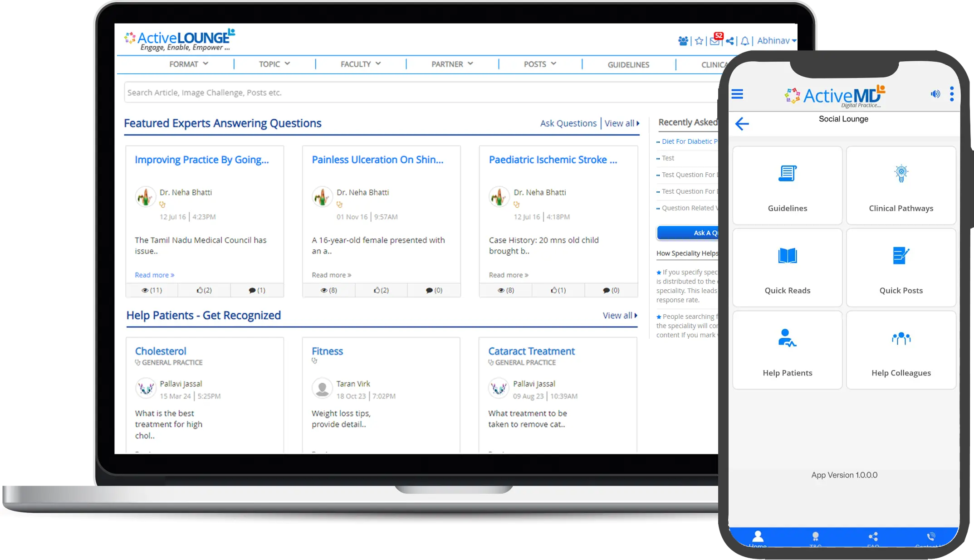The image size is (974, 560).
Task: Open Clinical Pathways lightbulb icon
Action: [901, 173]
